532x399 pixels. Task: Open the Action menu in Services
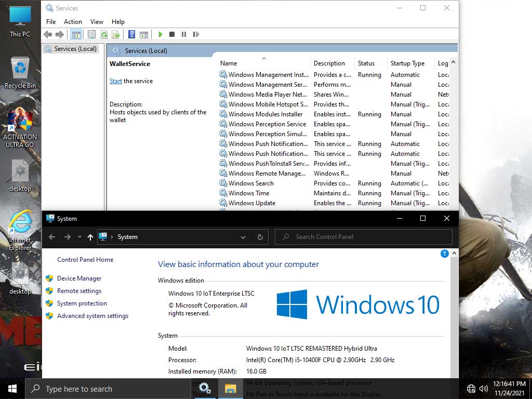coord(73,22)
